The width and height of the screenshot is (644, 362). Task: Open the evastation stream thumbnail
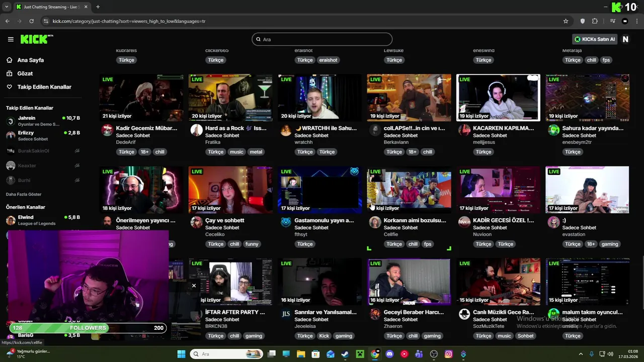pos(587,190)
